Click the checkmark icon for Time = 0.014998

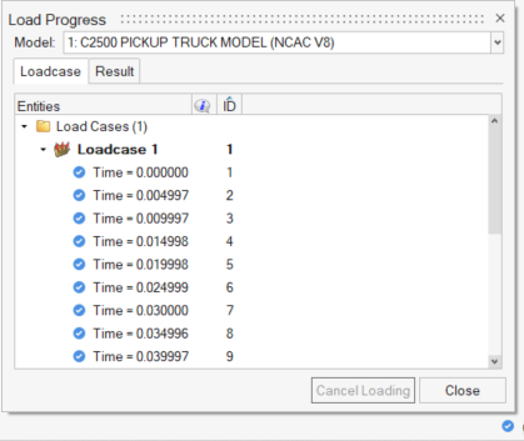tap(79, 241)
